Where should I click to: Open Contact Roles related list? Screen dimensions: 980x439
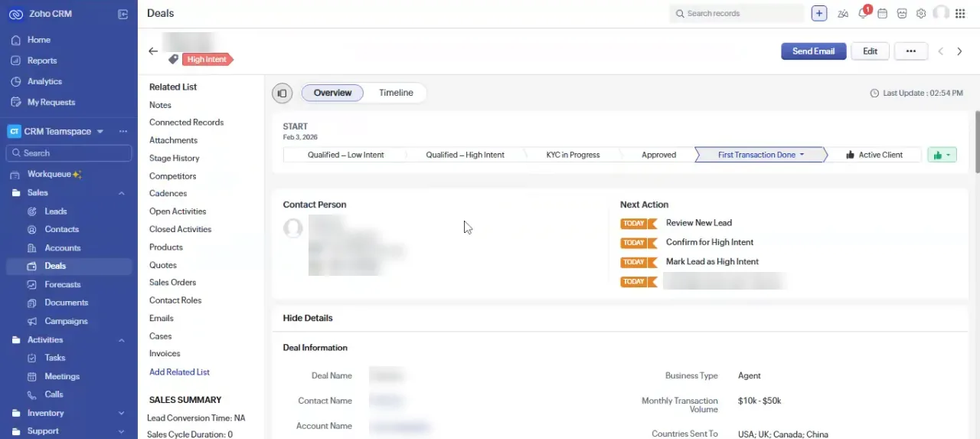[x=175, y=300]
